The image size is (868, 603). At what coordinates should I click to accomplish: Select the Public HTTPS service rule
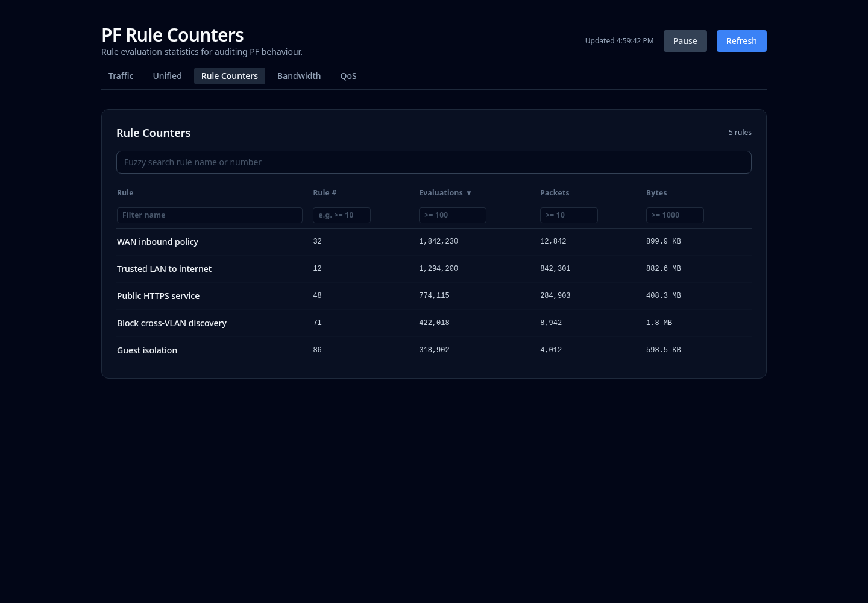click(x=434, y=296)
